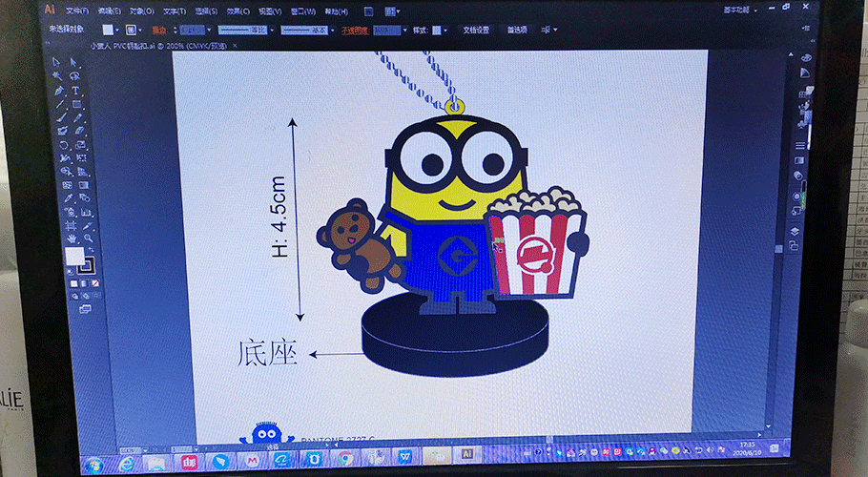Set paint mode to Color
Image resolution: width=868 pixels, height=477 pixels.
point(73,283)
